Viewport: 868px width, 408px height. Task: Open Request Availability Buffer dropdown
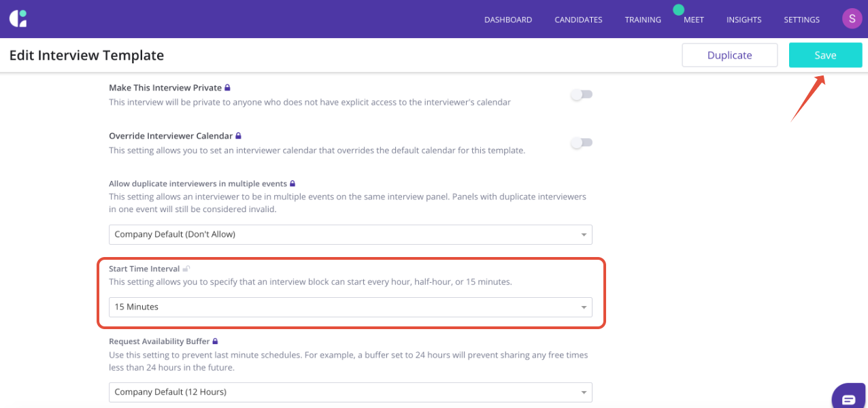pyautogui.click(x=350, y=392)
